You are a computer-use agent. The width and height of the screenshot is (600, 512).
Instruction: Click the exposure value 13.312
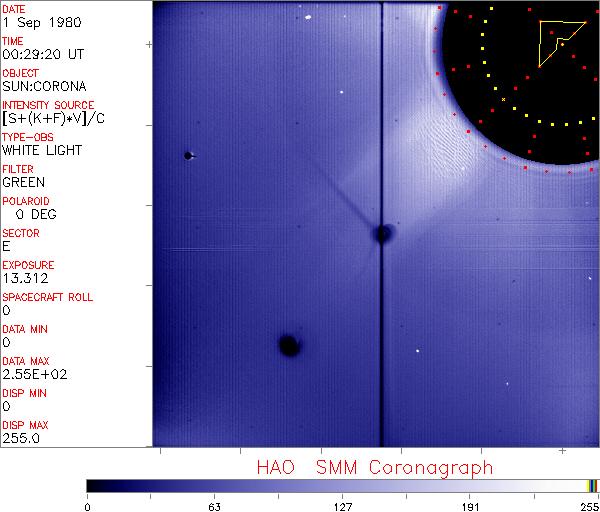click(x=26, y=279)
